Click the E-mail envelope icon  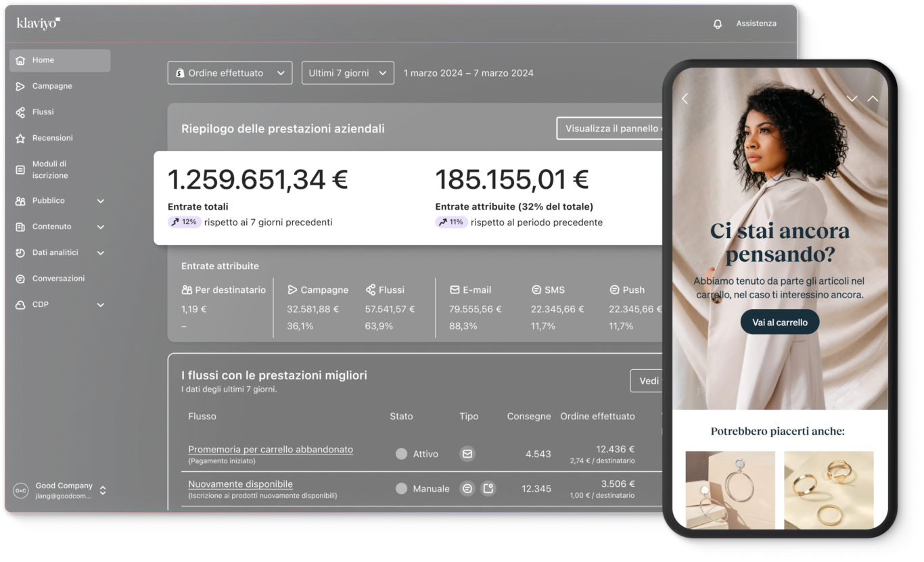[x=455, y=289]
